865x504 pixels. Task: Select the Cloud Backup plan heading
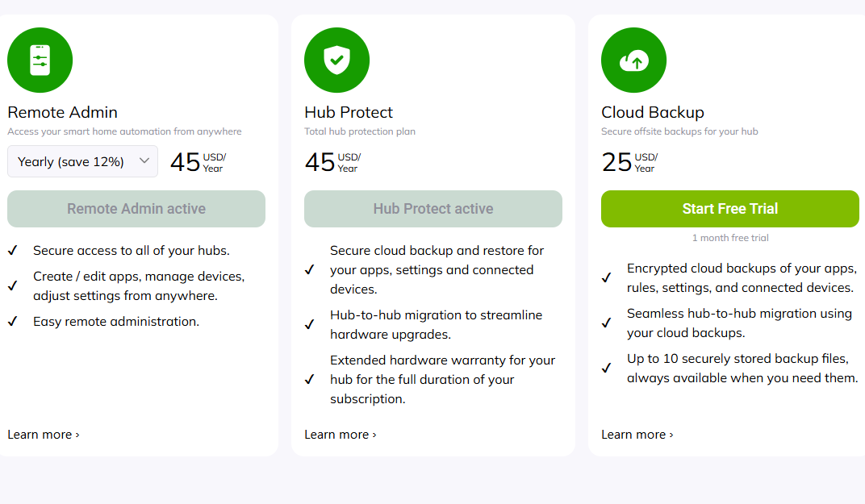(653, 112)
